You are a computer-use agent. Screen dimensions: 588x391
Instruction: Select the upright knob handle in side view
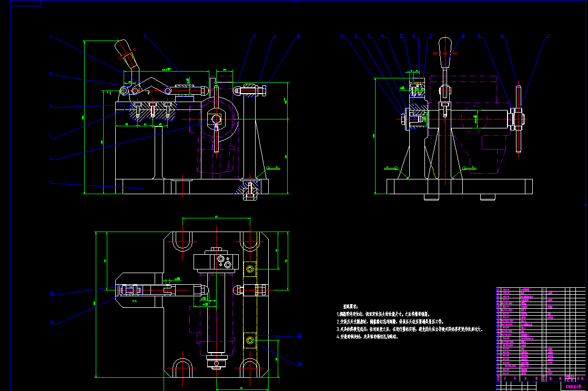[445, 53]
